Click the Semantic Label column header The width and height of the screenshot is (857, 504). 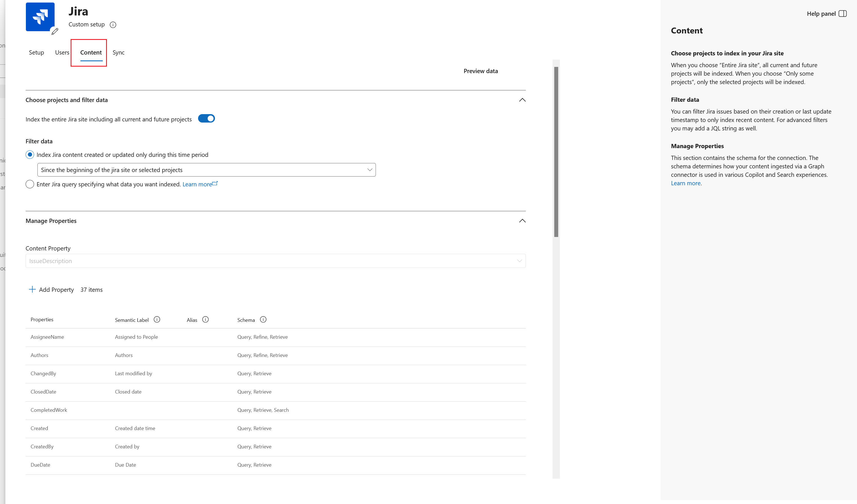(x=132, y=320)
